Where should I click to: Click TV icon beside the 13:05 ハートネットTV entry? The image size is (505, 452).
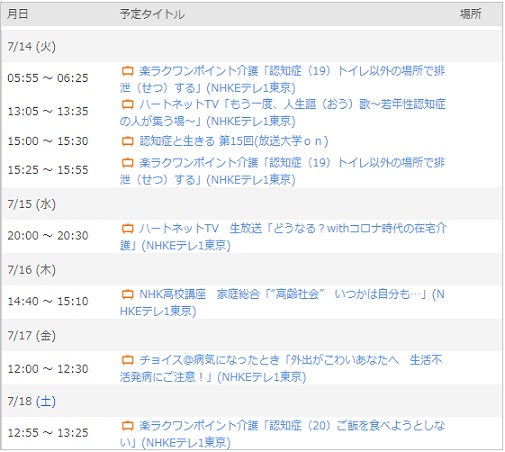(127, 104)
